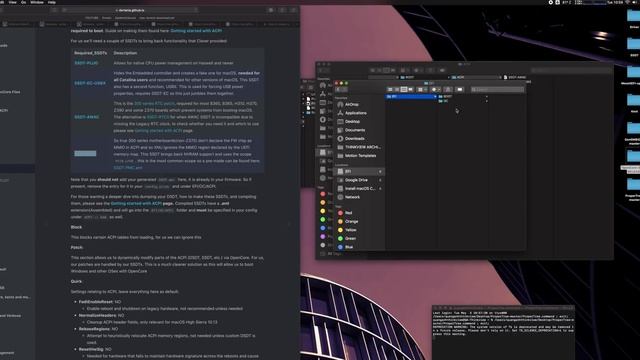Click Share button in front Finder toolbar
The width and height of the screenshot is (640, 360).
448,89
